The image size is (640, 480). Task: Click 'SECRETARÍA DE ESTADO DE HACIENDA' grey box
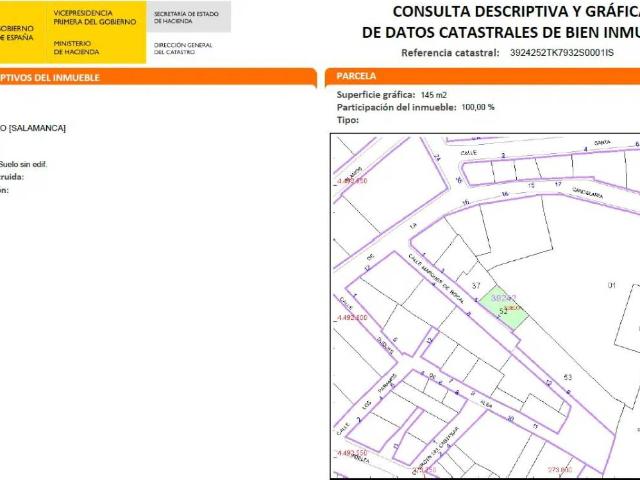pos(189,17)
